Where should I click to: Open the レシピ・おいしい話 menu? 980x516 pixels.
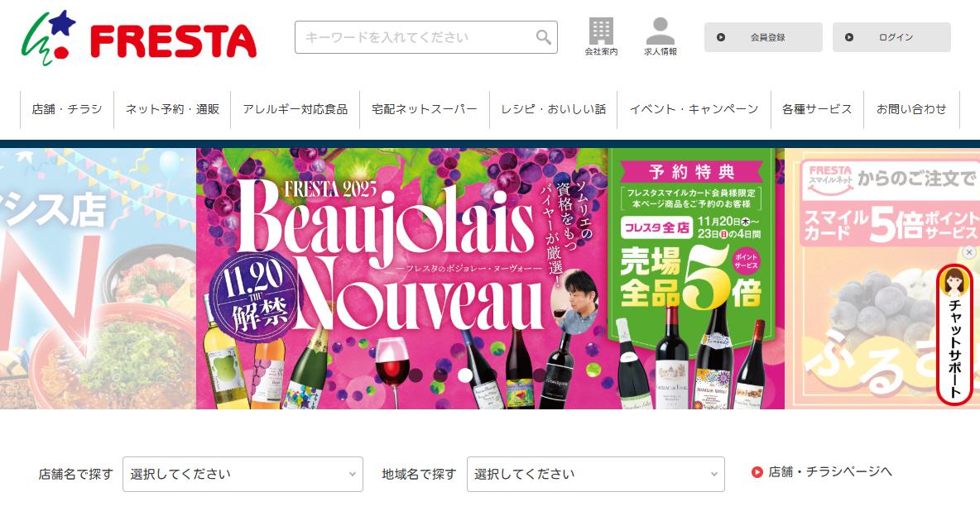[554, 109]
